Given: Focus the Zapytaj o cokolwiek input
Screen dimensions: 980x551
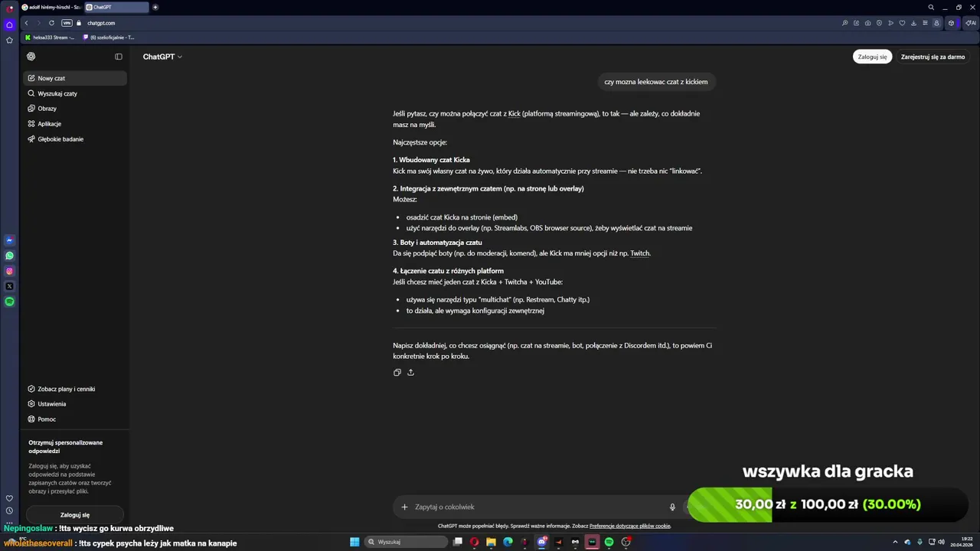Looking at the screenshot, I should [536, 507].
